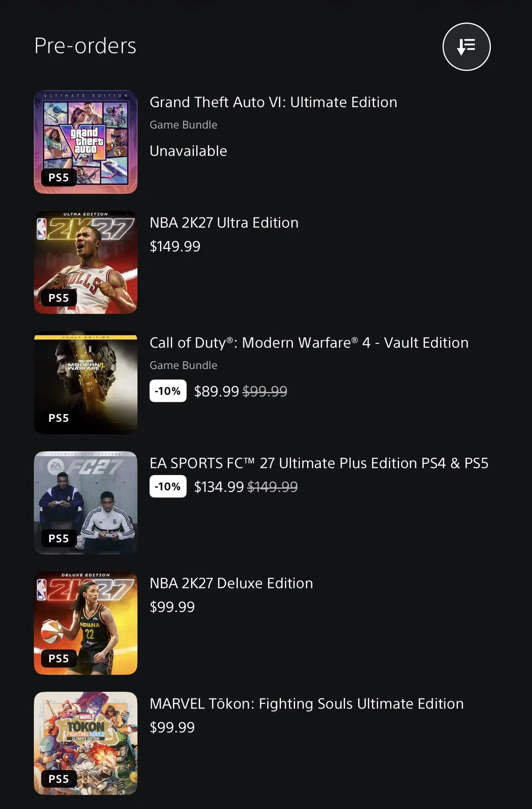Open Modern Warfare 4 Vault Edition cover

click(x=86, y=382)
